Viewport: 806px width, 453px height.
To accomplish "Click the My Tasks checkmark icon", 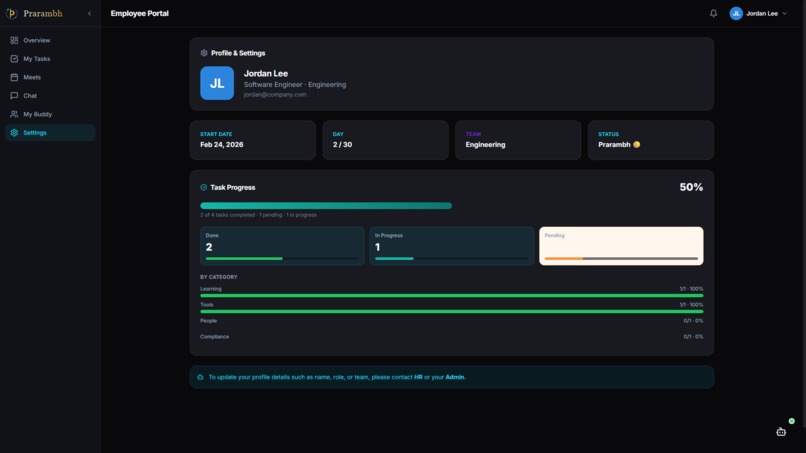I will point(14,59).
